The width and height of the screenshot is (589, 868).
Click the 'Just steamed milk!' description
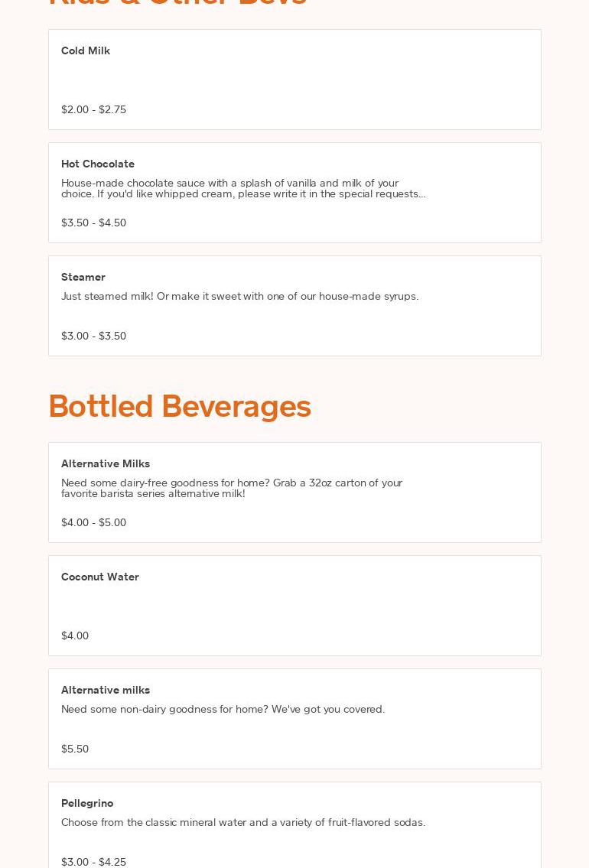pos(239,296)
